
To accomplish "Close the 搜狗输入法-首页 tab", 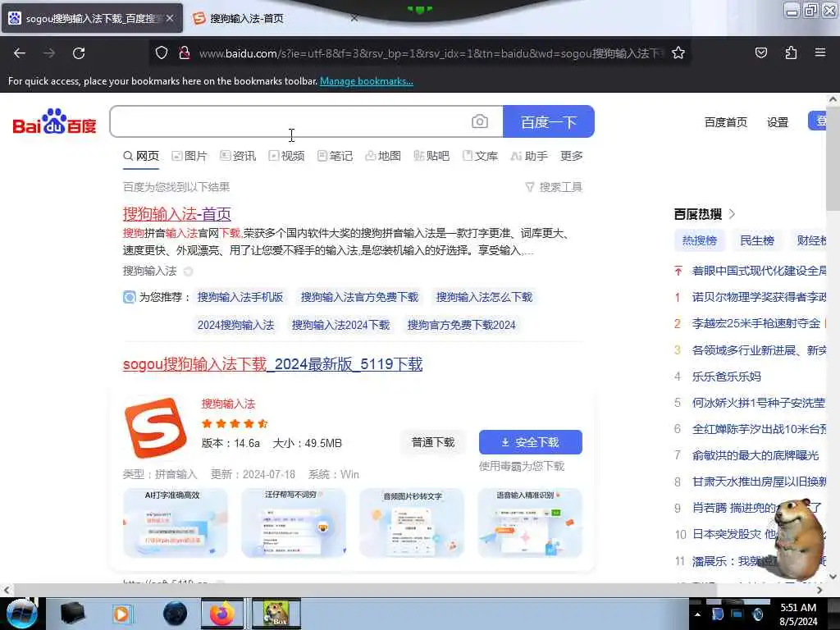I will [x=354, y=18].
